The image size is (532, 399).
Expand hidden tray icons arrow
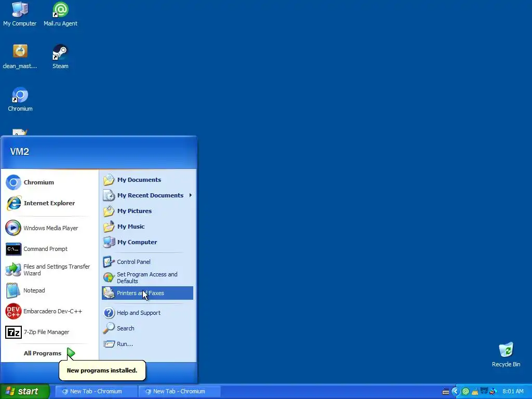point(456,392)
